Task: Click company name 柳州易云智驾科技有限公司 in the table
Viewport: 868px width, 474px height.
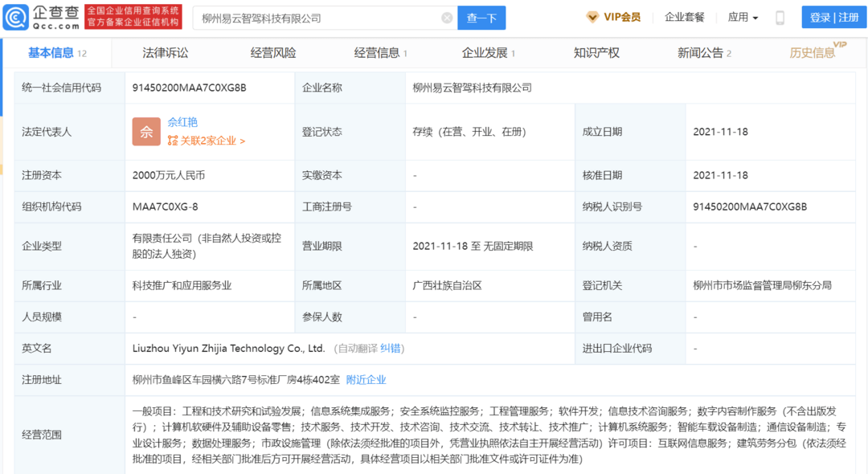Action: 473,88
